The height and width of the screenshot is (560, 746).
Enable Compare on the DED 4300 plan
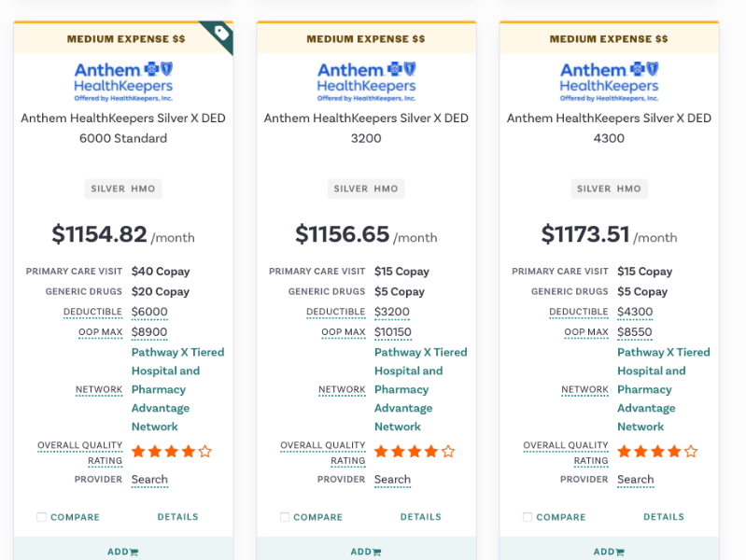tap(528, 517)
